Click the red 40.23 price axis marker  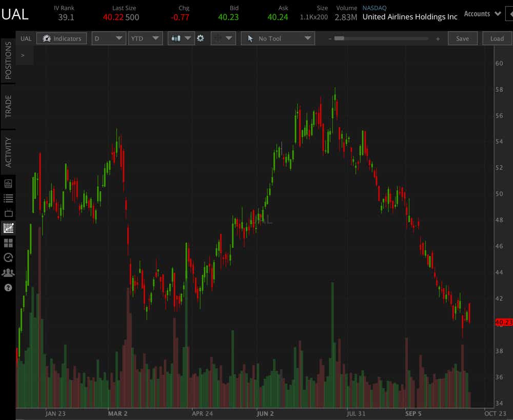504,322
